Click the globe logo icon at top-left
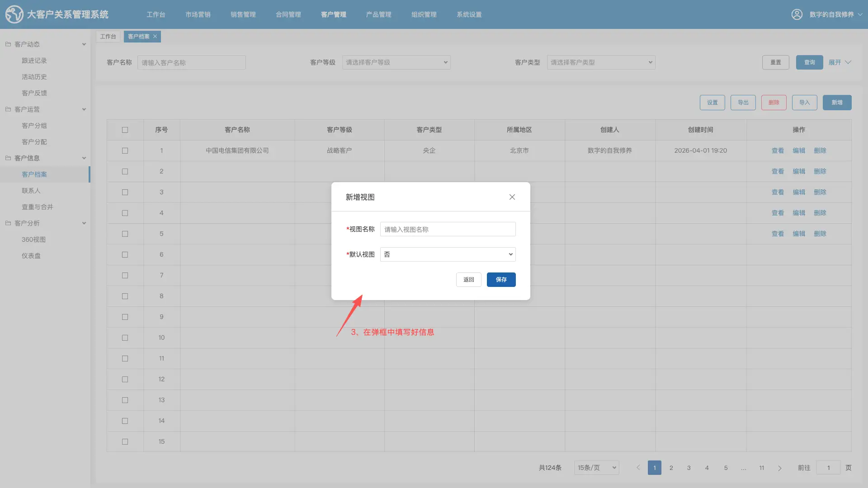The width and height of the screenshot is (868, 488). pos(14,14)
